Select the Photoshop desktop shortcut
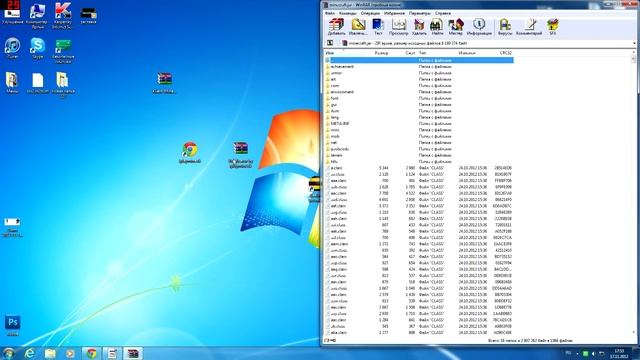 (x=13, y=325)
